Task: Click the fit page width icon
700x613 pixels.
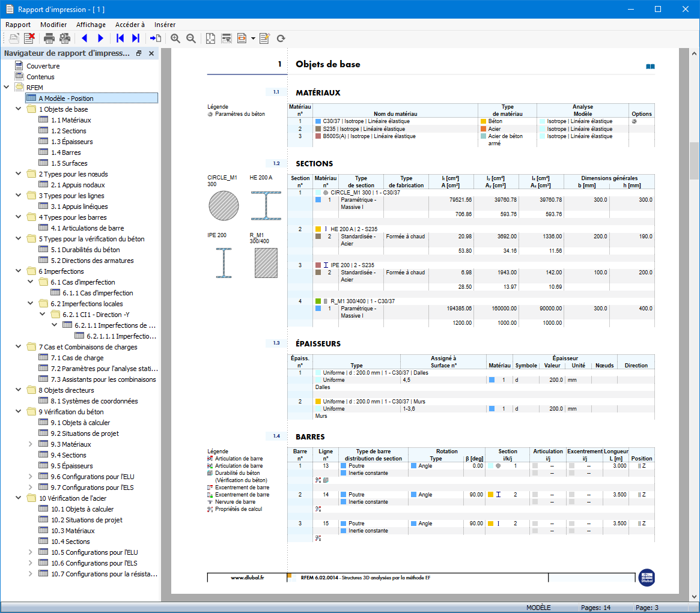Action: click(242, 38)
